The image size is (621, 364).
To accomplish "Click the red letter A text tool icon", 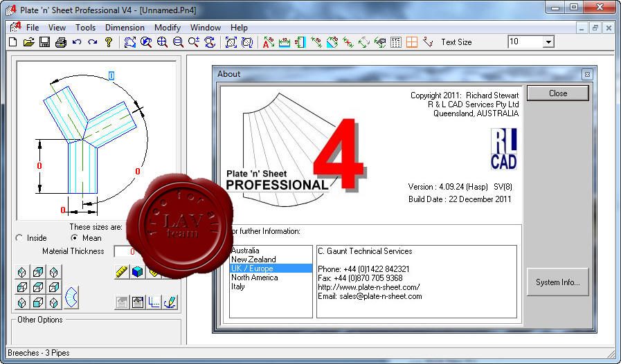I will (268, 42).
